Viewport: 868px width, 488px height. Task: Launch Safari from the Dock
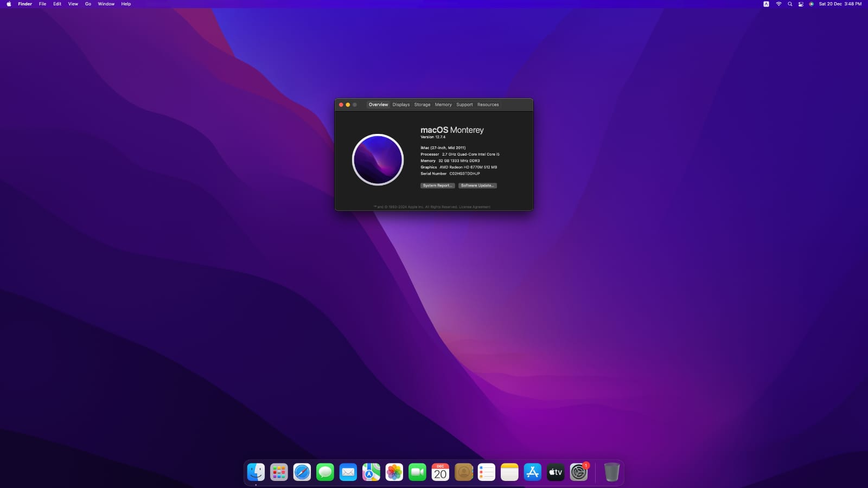pos(302,472)
